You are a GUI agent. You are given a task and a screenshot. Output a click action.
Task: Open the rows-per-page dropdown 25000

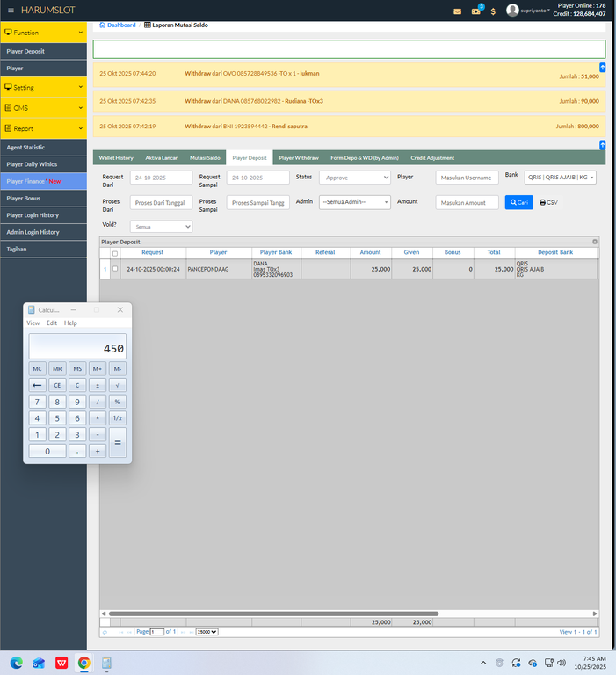[207, 632]
